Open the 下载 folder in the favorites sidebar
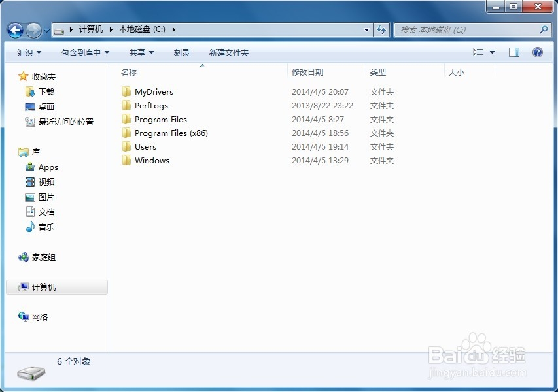The height and width of the screenshot is (392, 558). tap(46, 91)
